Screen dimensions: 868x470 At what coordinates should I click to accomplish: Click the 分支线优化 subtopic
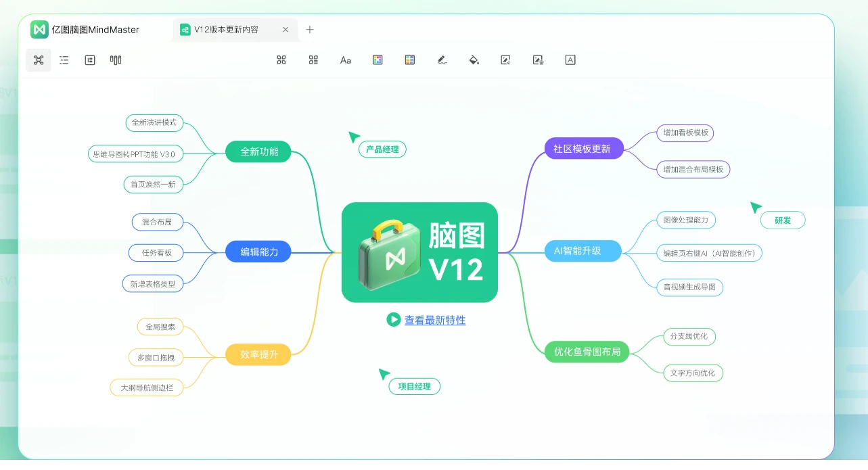coord(689,336)
